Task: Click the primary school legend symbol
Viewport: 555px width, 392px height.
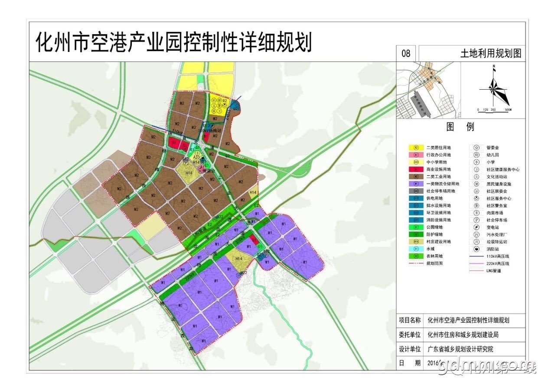Action: pyautogui.click(x=477, y=162)
